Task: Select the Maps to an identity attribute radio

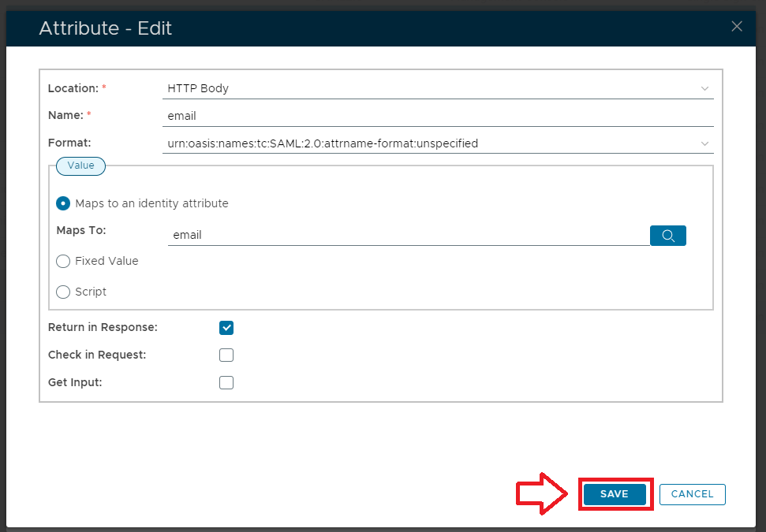Action: pyautogui.click(x=63, y=203)
